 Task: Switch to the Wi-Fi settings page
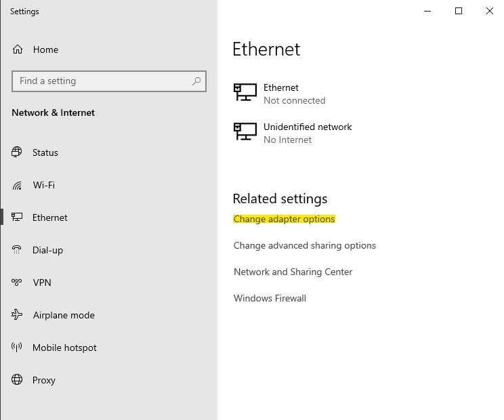click(43, 185)
